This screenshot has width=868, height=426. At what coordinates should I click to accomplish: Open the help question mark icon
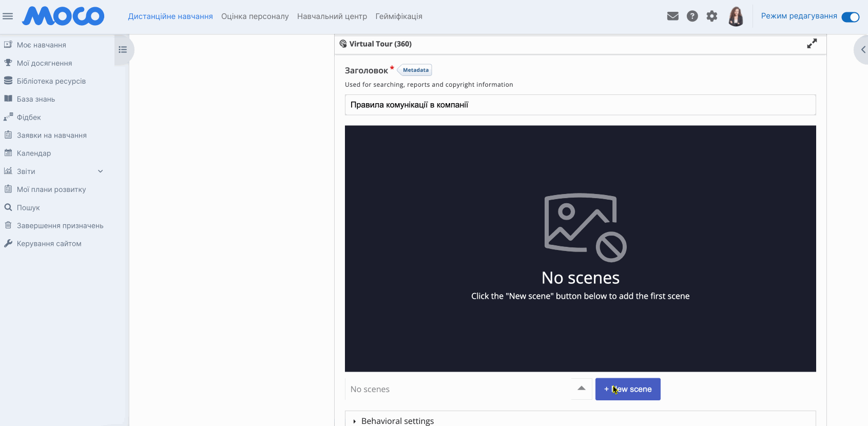pyautogui.click(x=692, y=16)
